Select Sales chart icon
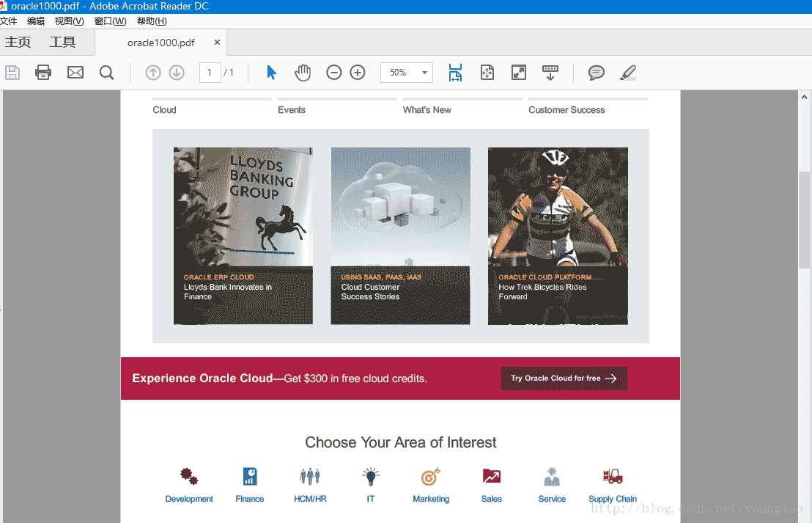The height and width of the screenshot is (523, 812). pyautogui.click(x=492, y=476)
